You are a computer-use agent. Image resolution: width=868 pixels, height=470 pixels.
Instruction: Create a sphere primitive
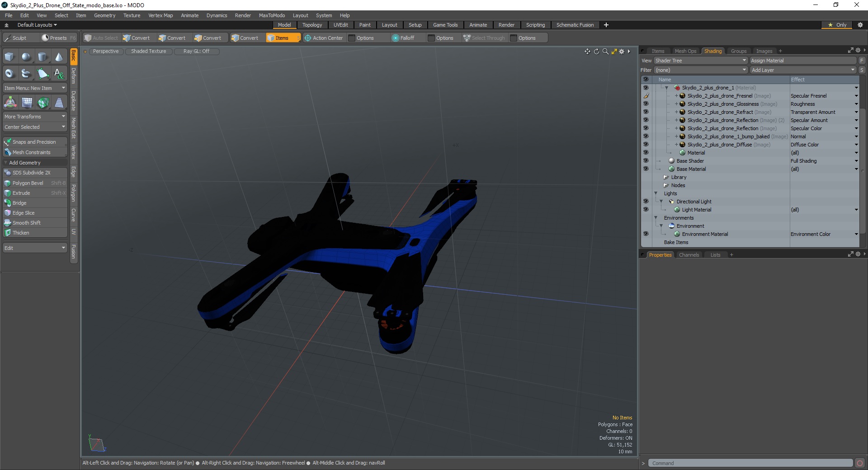pyautogui.click(x=26, y=56)
